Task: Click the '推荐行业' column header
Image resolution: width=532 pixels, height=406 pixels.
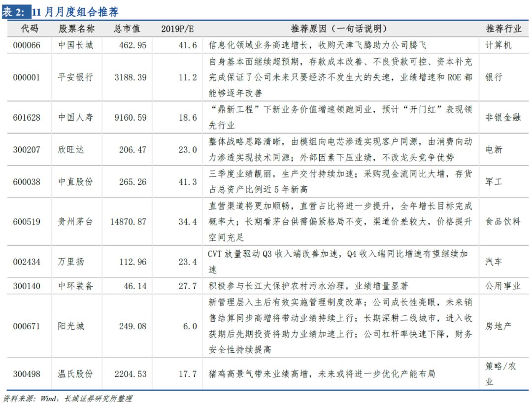Action: point(503,29)
